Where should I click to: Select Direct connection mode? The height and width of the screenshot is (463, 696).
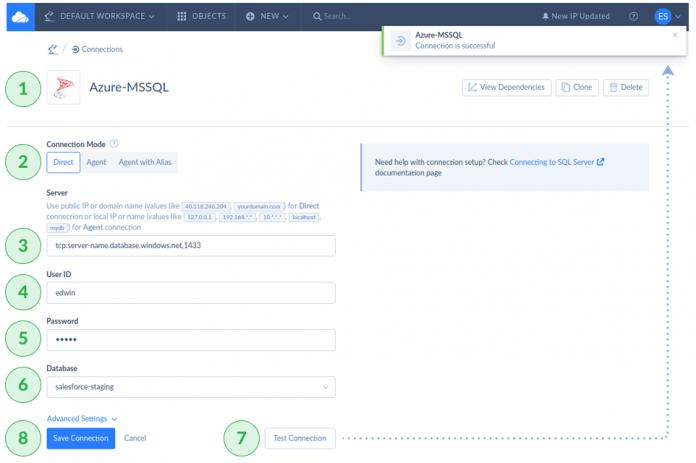pyautogui.click(x=63, y=163)
